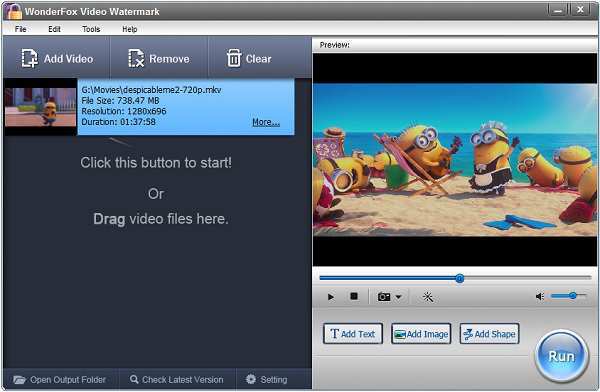This screenshot has width=600, height=392.
Task: Play the preview video
Action: 331,297
